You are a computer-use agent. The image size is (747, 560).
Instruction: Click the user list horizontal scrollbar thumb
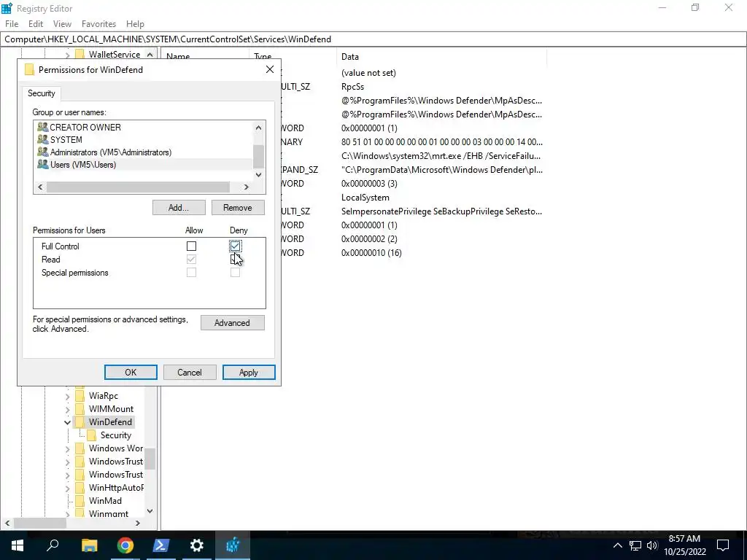coord(138,187)
